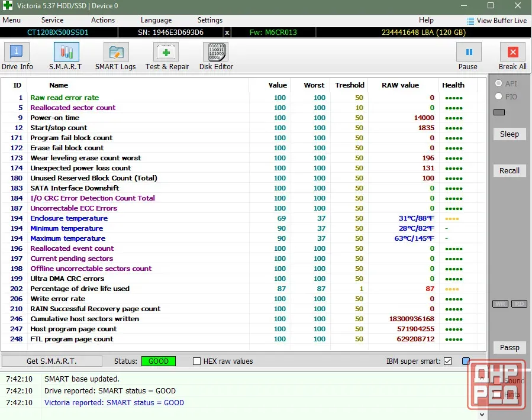This screenshot has height=420, width=532.
Task: Open the Test & Repair section
Action: 167,56
